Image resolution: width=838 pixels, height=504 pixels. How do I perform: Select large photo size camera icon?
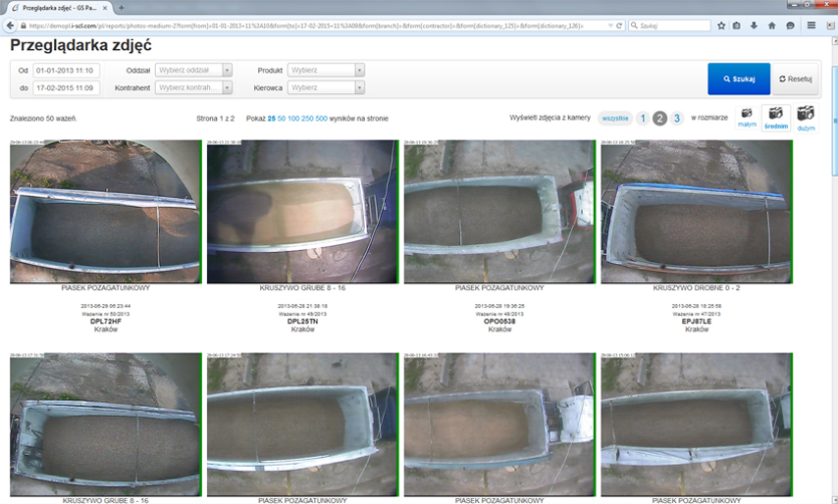(806, 114)
